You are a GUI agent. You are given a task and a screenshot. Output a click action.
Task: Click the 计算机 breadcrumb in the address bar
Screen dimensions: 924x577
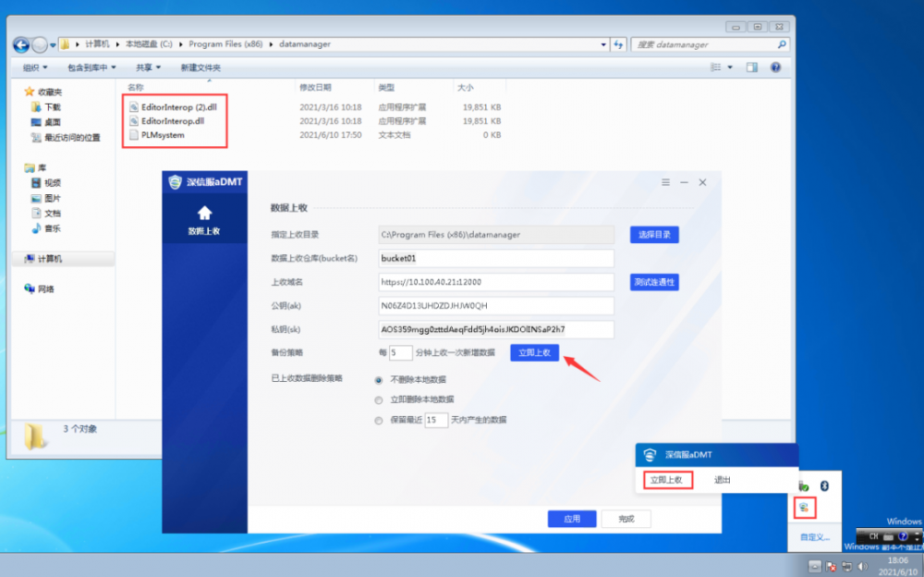click(x=97, y=44)
